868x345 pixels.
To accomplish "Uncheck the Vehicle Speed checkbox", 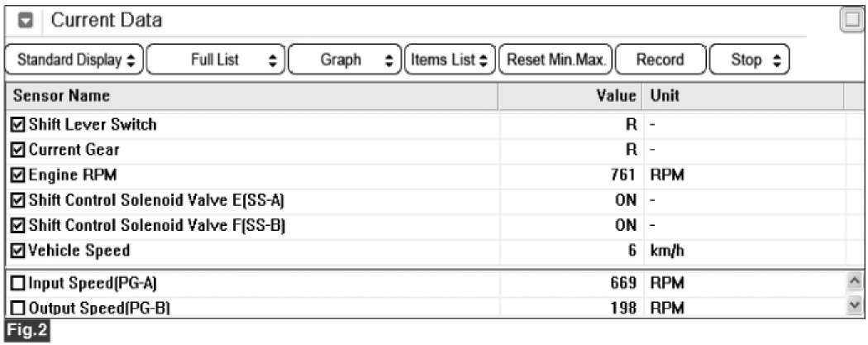I will [x=18, y=251].
